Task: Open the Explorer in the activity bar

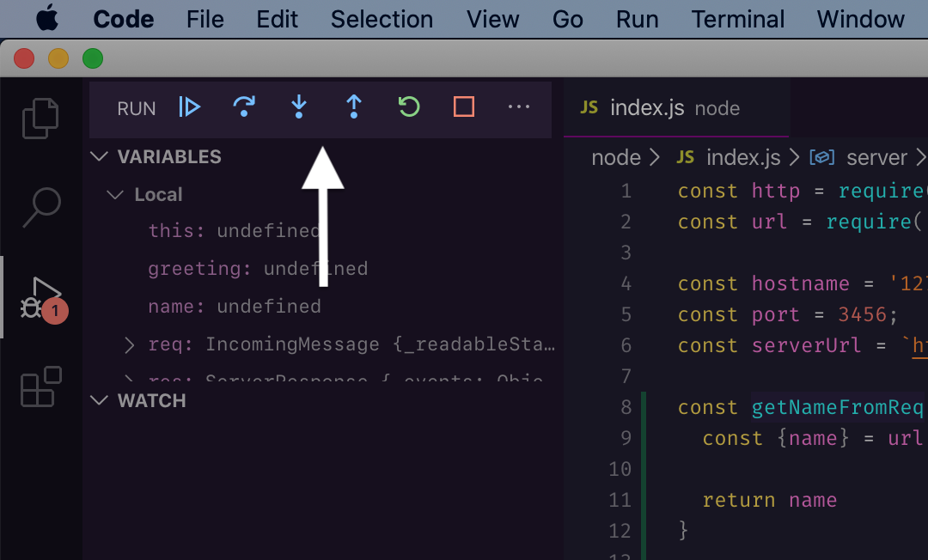Action: click(40, 119)
